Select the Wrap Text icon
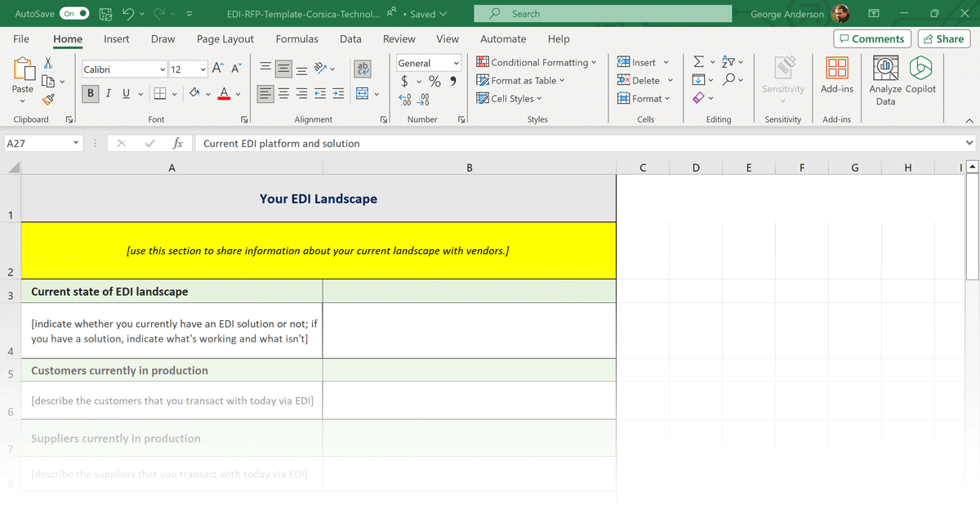The width and height of the screenshot is (980, 527). click(363, 69)
